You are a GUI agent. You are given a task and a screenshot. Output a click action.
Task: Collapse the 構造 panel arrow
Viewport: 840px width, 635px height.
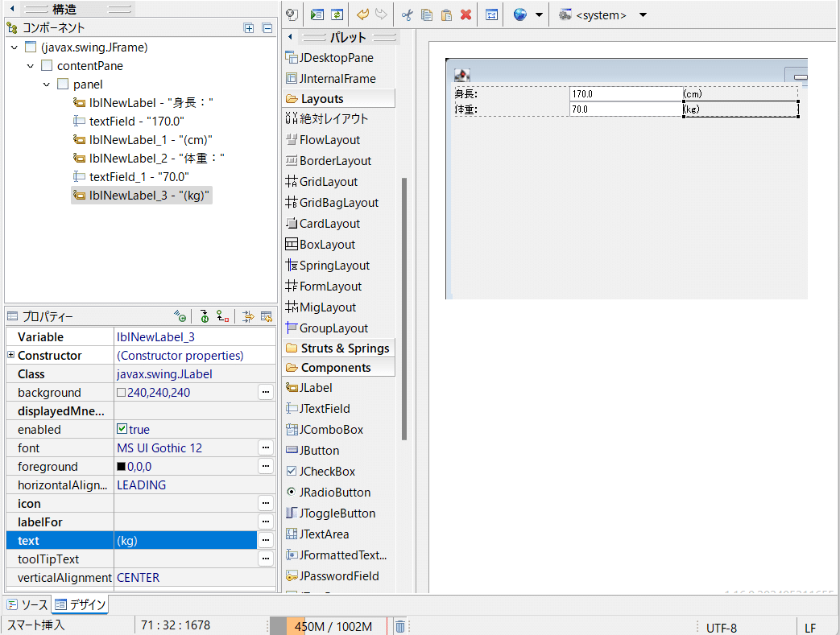12,9
